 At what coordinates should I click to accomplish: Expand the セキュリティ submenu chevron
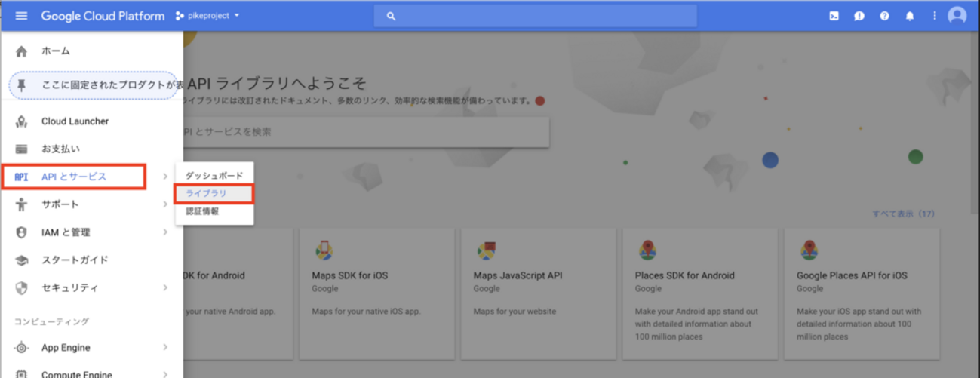tap(165, 288)
